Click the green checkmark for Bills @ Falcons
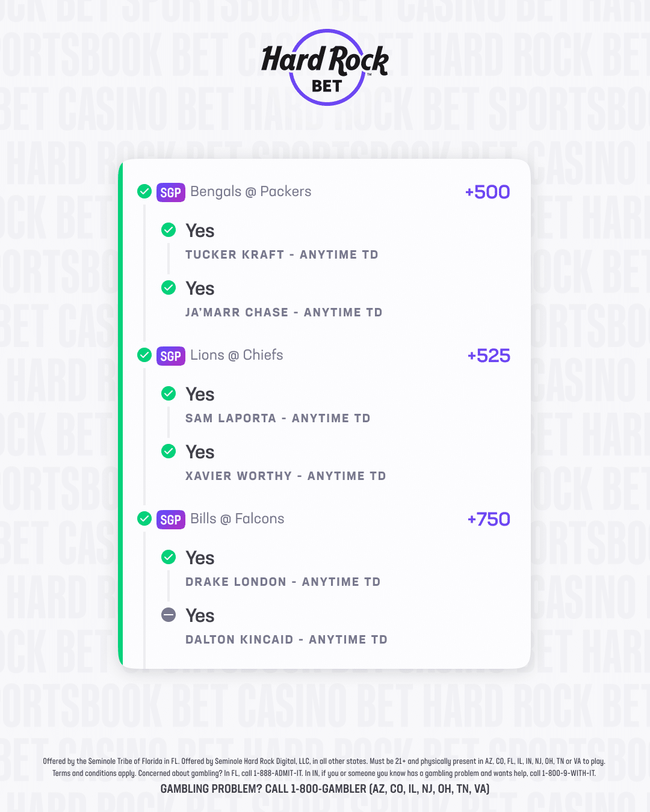 pos(144,518)
